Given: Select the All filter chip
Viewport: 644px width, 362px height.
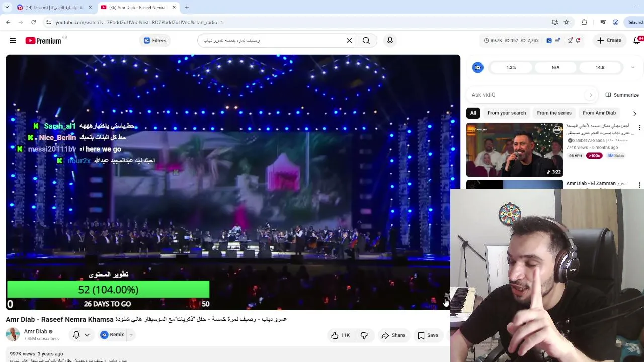Looking at the screenshot, I should pyautogui.click(x=473, y=113).
